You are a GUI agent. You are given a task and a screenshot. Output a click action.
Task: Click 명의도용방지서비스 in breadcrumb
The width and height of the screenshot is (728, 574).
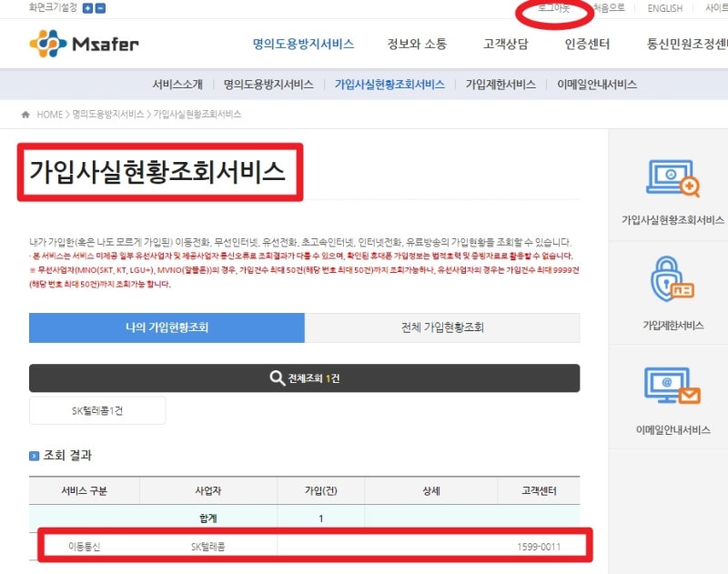point(108,115)
